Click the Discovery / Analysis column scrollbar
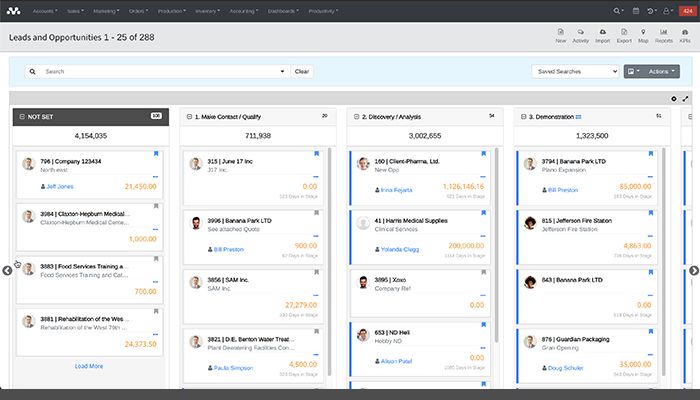 click(x=496, y=245)
